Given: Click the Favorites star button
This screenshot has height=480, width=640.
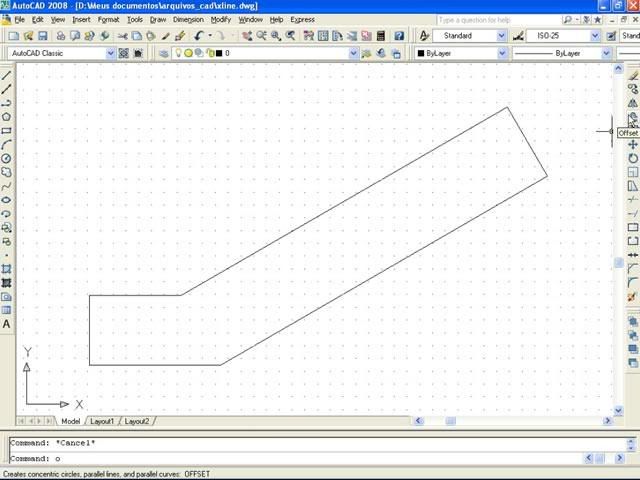Looking at the screenshot, I should 598,20.
